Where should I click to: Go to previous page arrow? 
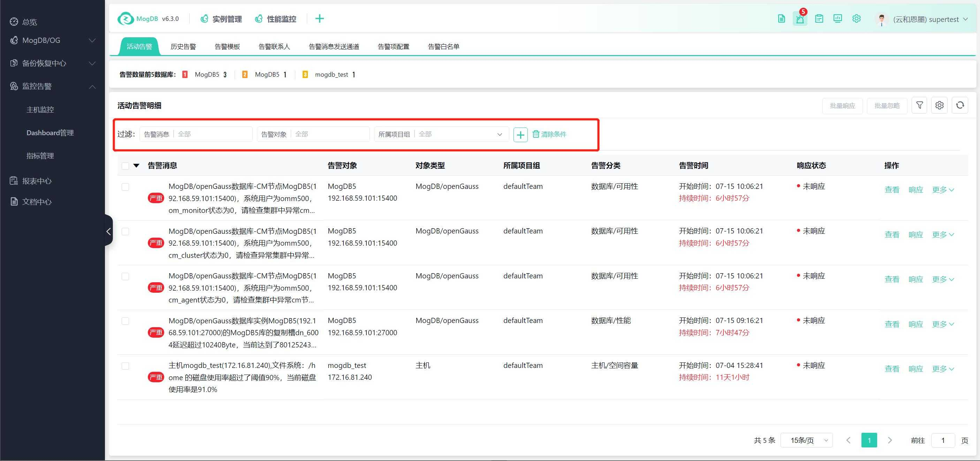[x=848, y=440]
